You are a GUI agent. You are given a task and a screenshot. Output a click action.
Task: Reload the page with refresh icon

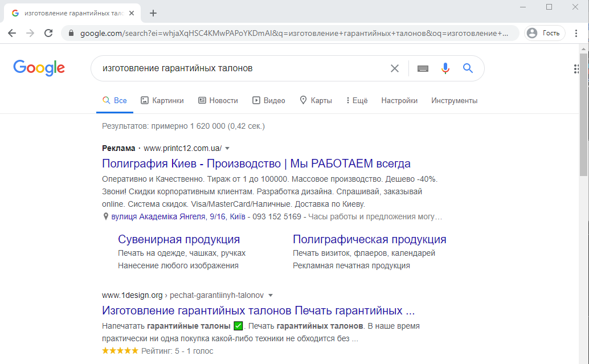(x=48, y=33)
